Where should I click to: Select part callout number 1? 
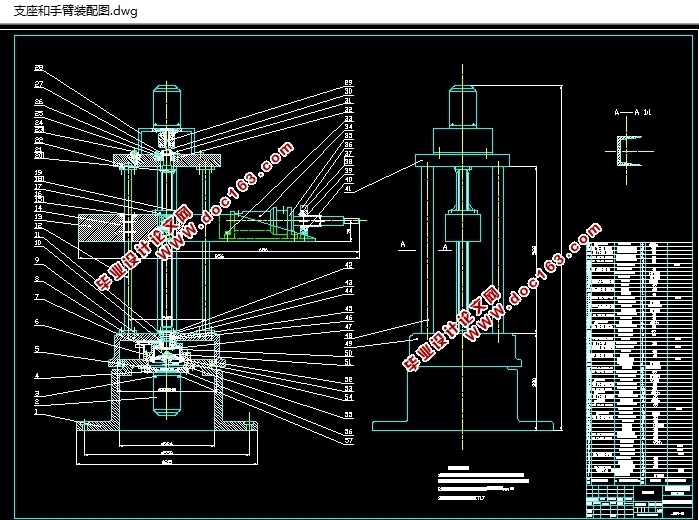coord(37,411)
